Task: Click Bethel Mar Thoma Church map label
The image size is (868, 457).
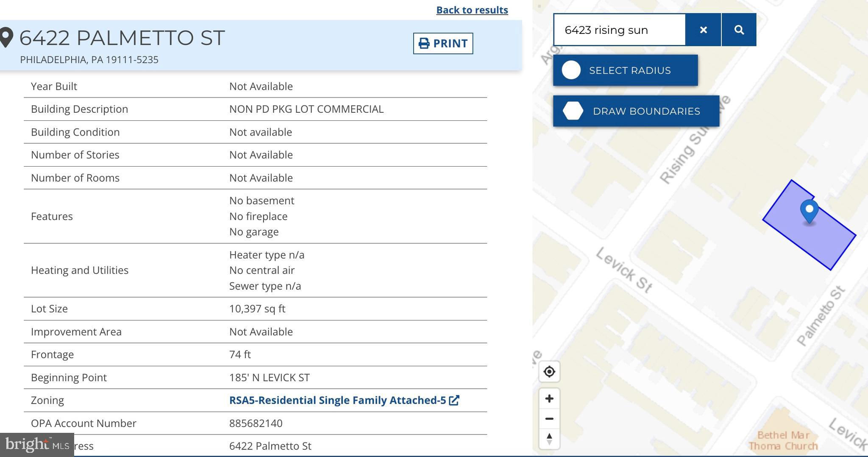Action: pyautogui.click(x=783, y=440)
